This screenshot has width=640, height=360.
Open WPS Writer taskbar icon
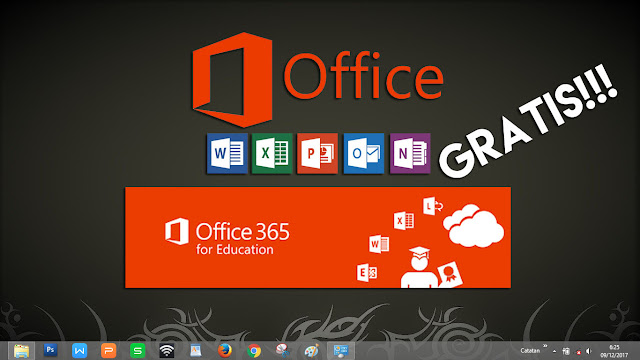pyautogui.click(x=80, y=351)
